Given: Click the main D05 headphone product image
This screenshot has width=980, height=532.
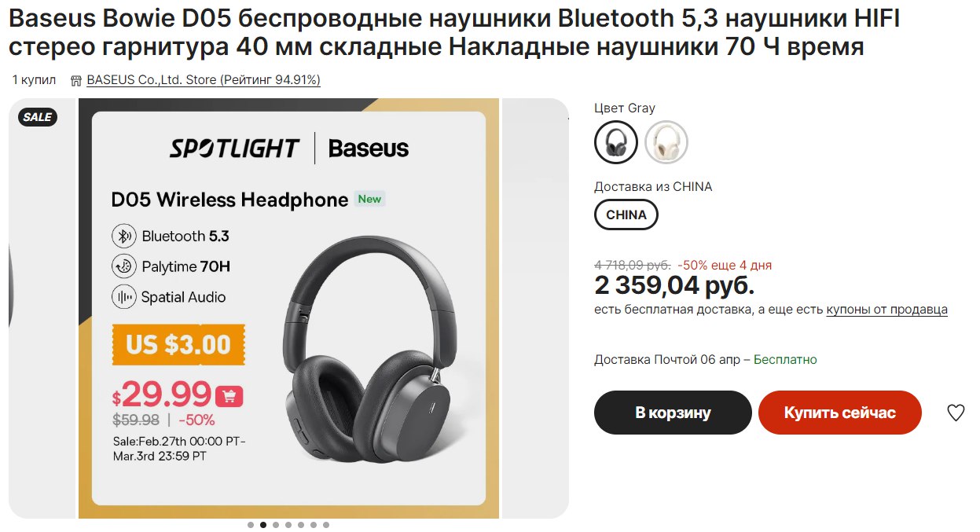Looking at the screenshot, I should click(x=288, y=308).
